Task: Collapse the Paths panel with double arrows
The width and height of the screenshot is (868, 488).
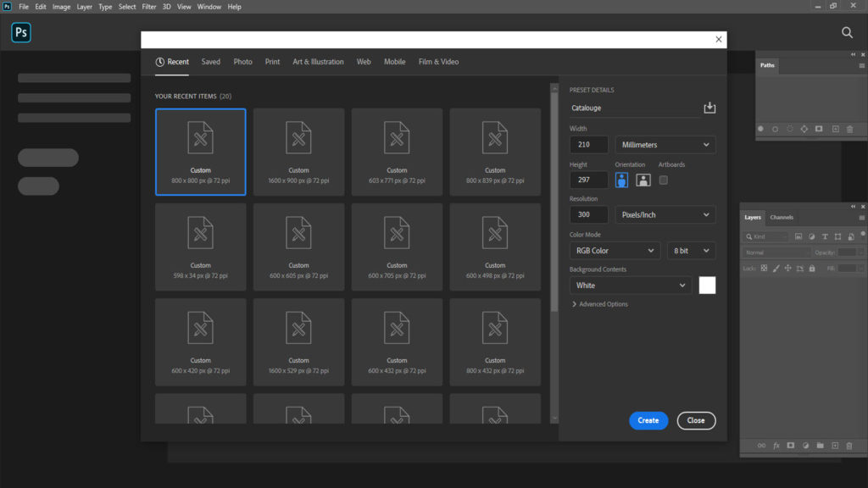Action: click(x=853, y=54)
